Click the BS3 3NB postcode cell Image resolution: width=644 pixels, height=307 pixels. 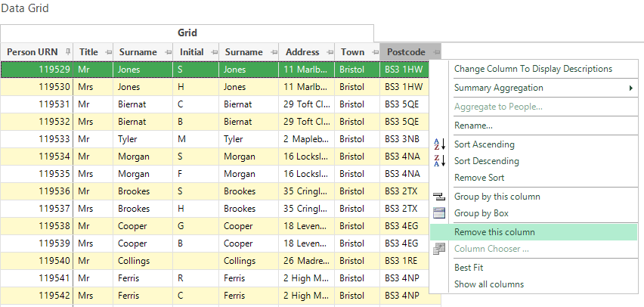click(x=404, y=139)
